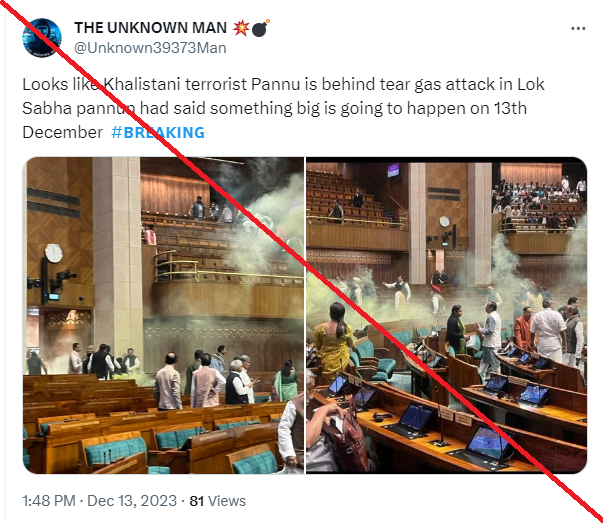Open the tweet's three-dot more options menu
603x523 pixels.
578,28
